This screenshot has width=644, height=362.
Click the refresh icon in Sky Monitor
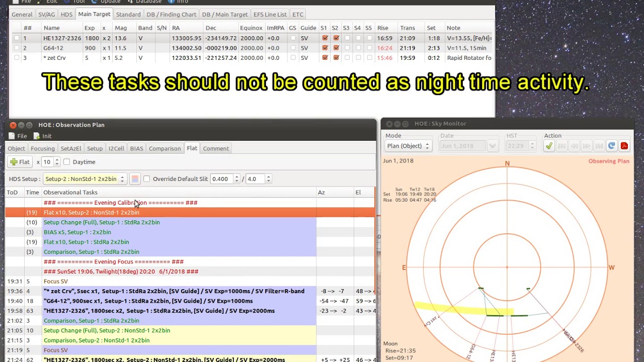point(611,146)
